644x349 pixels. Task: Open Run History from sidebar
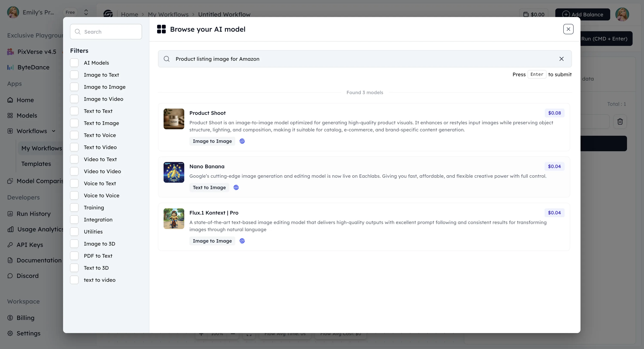[x=34, y=214]
